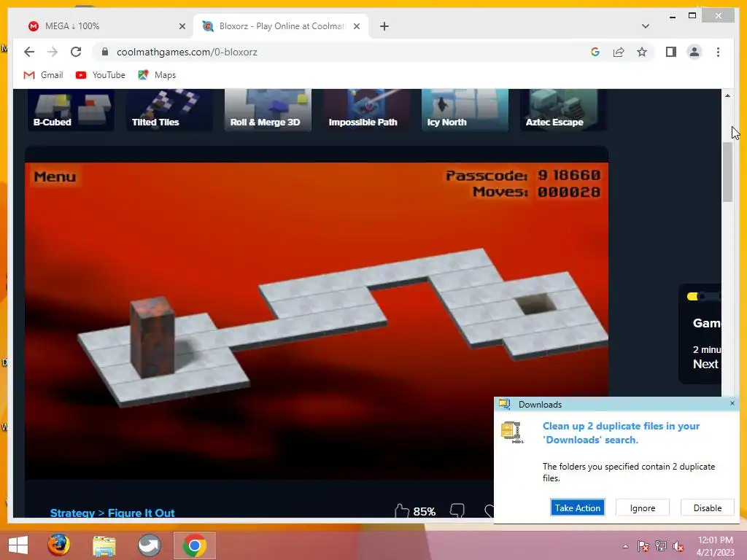
Task: Launch Firefox from taskbar
Action: 58,545
